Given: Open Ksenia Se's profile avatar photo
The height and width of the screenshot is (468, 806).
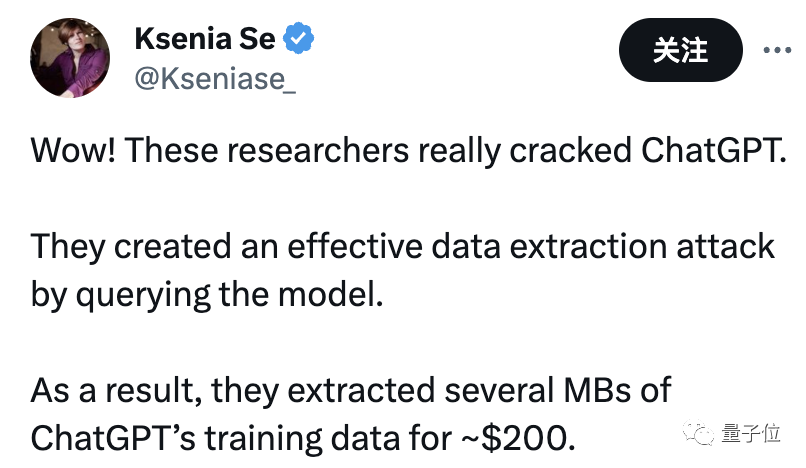Looking at the screenshot, I should point(70,58).
